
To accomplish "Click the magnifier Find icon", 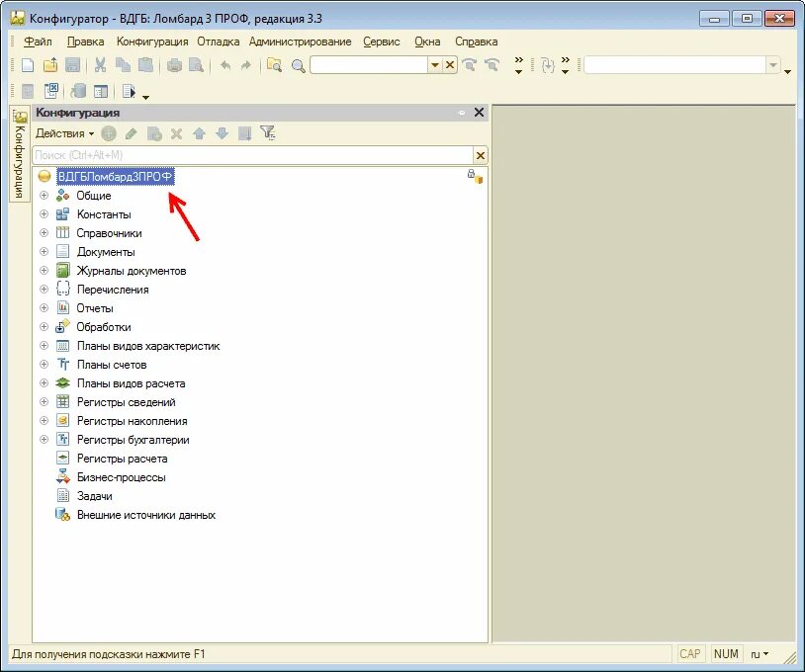I will coord(298,65).
